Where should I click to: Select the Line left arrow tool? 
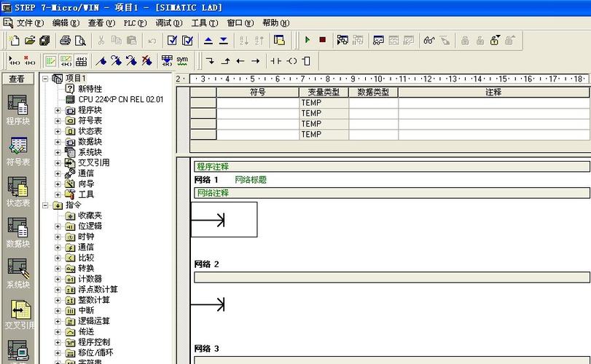click(240, 60)
